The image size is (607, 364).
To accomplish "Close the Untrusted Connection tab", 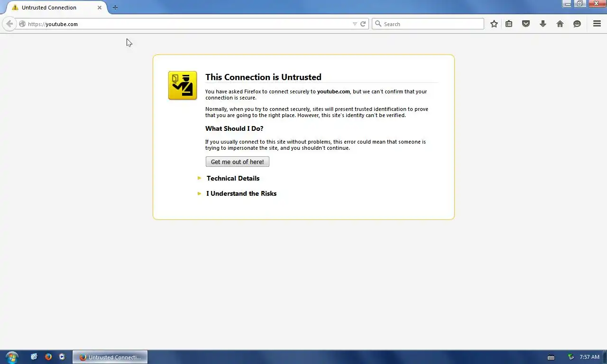I will pos(100,8).
